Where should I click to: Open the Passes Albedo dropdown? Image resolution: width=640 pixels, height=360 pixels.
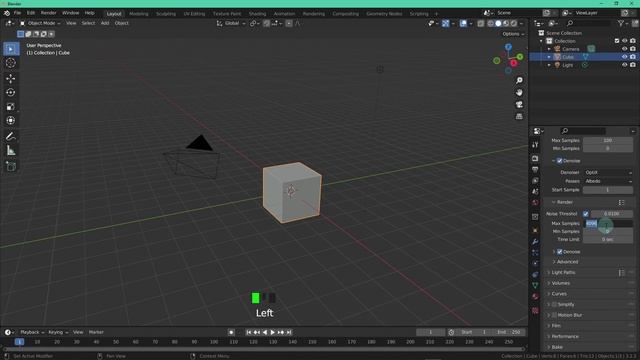[608, 181]
